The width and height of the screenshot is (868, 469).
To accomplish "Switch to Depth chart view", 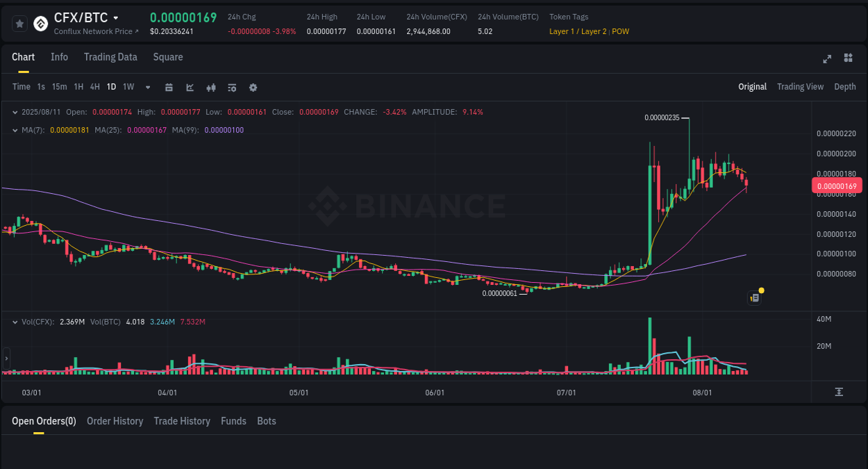I will click(845, 87).
